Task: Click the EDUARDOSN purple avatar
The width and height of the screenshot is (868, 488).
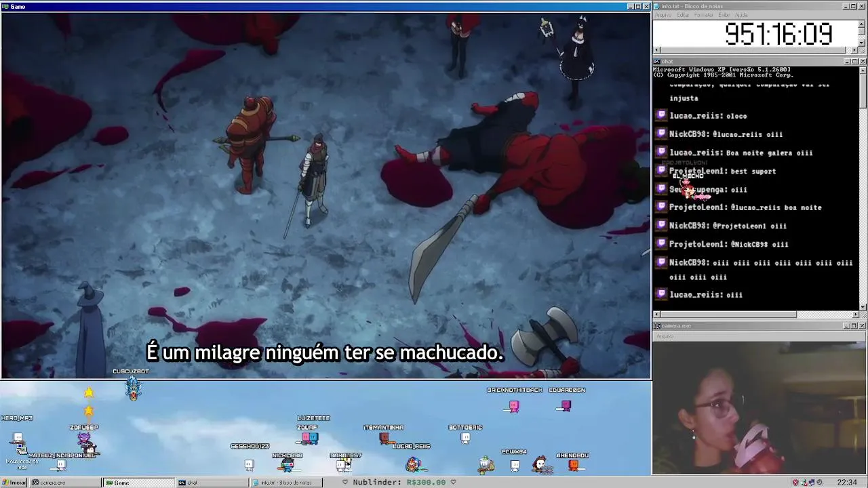Action: click(566, 405)
